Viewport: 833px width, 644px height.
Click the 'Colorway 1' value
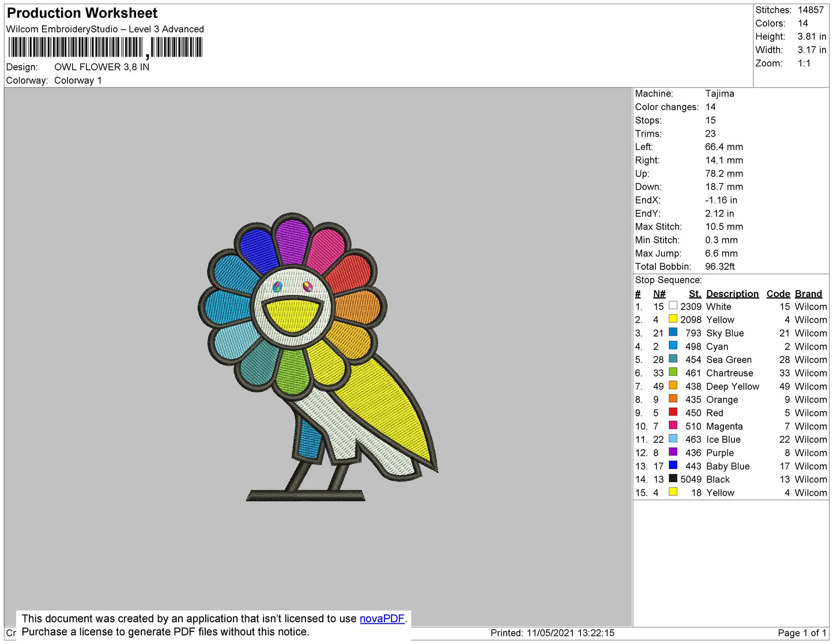pyautogui.click(x=78, y=80)
